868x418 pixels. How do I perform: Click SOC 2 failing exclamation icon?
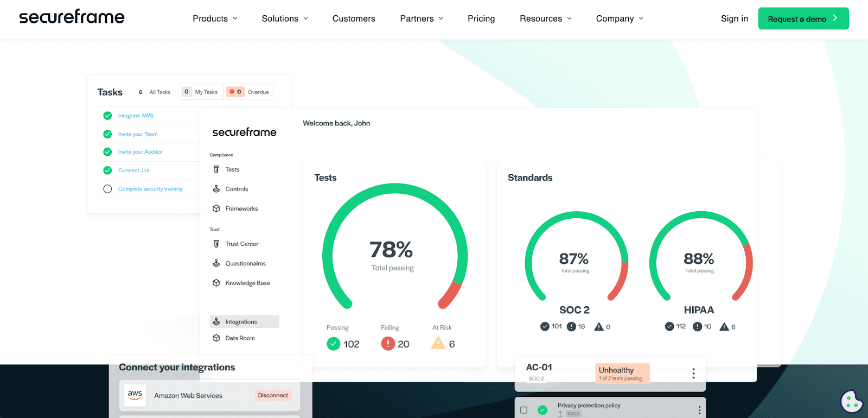click(x=571, y=326)
